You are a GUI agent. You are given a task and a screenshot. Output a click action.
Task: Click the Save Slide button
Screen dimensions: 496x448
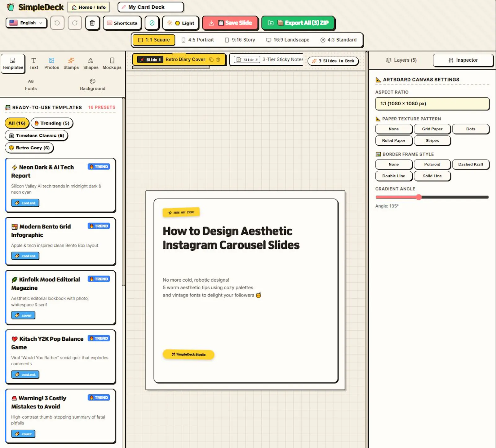coord(230,23)
